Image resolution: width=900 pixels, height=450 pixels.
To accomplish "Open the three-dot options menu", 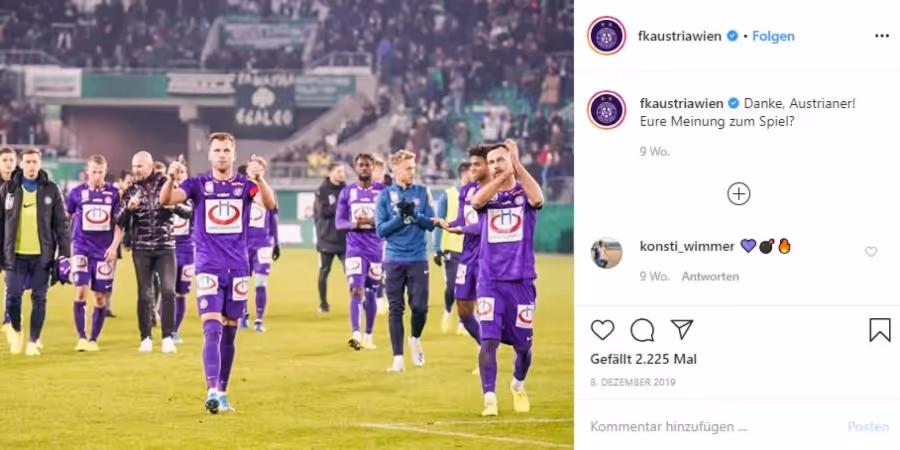I will coord(882,36).
